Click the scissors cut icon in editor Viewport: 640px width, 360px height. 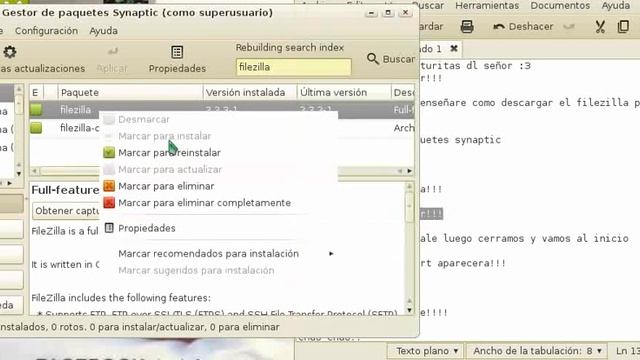pyautogui.click(x=600, y=27)
